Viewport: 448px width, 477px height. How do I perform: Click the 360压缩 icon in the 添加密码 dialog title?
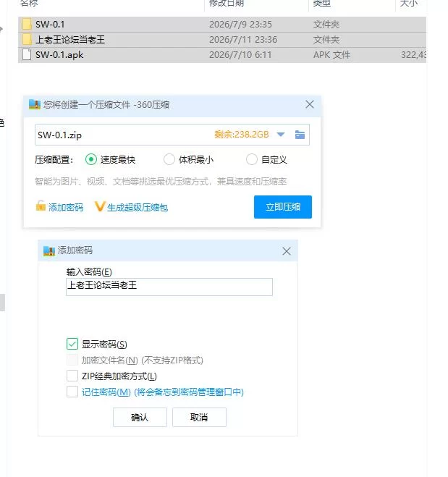click(49, 251)
